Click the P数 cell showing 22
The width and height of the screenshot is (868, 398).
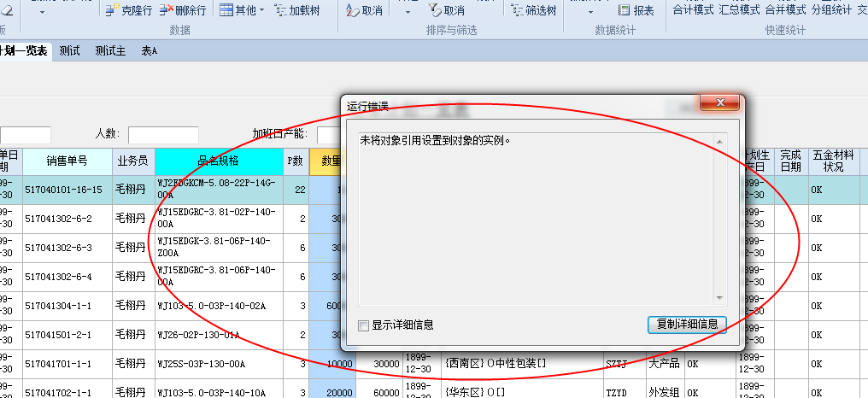(296, 190)
